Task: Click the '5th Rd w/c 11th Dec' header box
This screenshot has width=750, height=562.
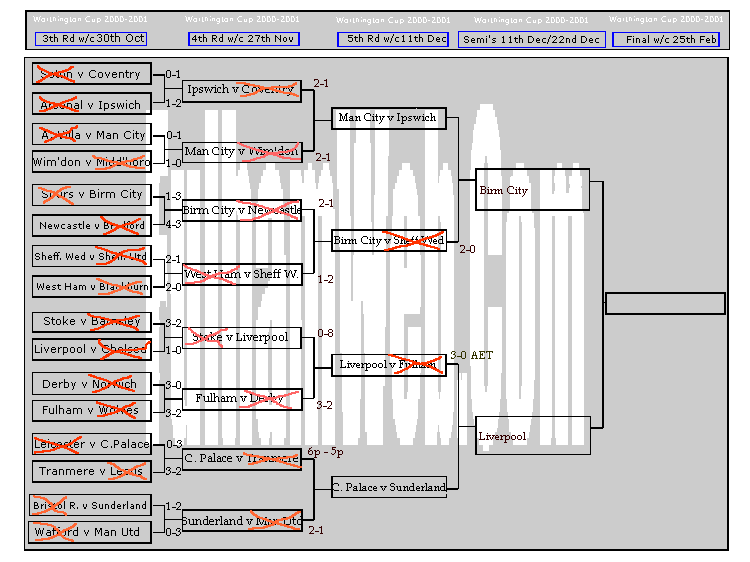Action: [x=393, y=39]
